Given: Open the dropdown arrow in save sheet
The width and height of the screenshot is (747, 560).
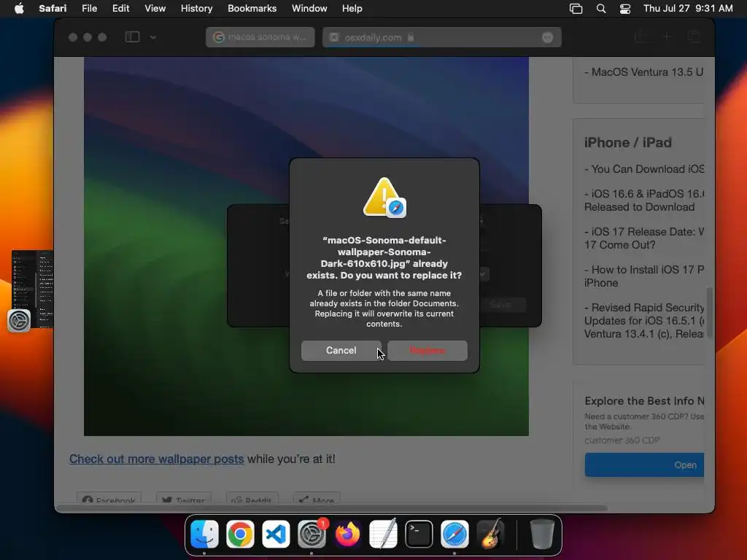Looking at the screenshot, I should point(484,274).
